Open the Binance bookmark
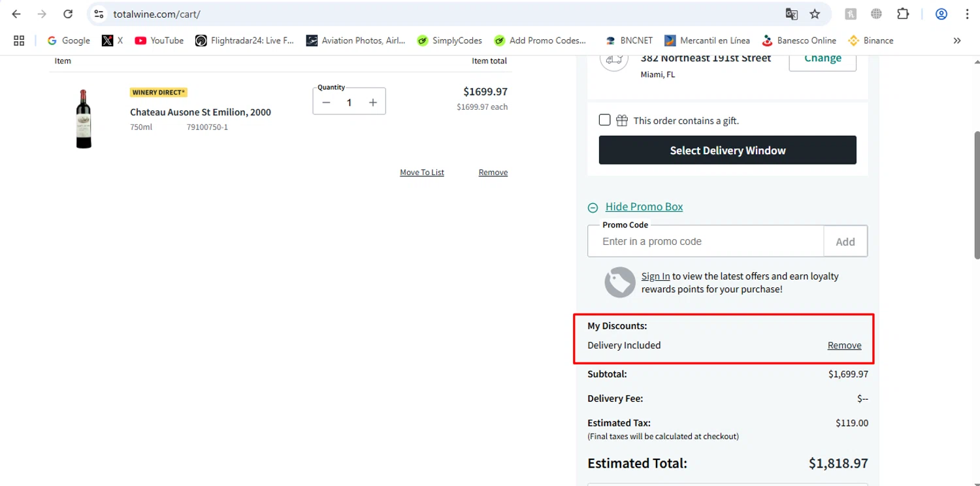The height and width of the screenshot is (486, 980). click(870, 40)
